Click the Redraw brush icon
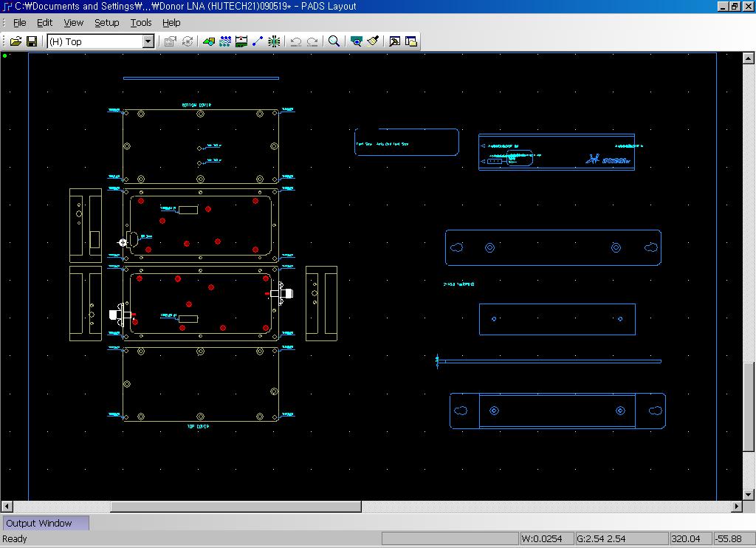 point(373,41)
